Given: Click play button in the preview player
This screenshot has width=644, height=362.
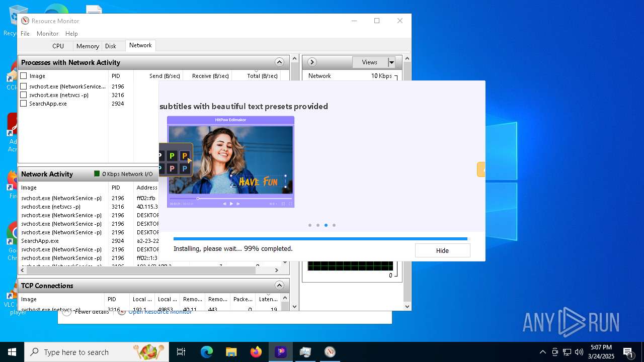Looking at the screenshot, I should pyautogui.click(x=231, y=204).
